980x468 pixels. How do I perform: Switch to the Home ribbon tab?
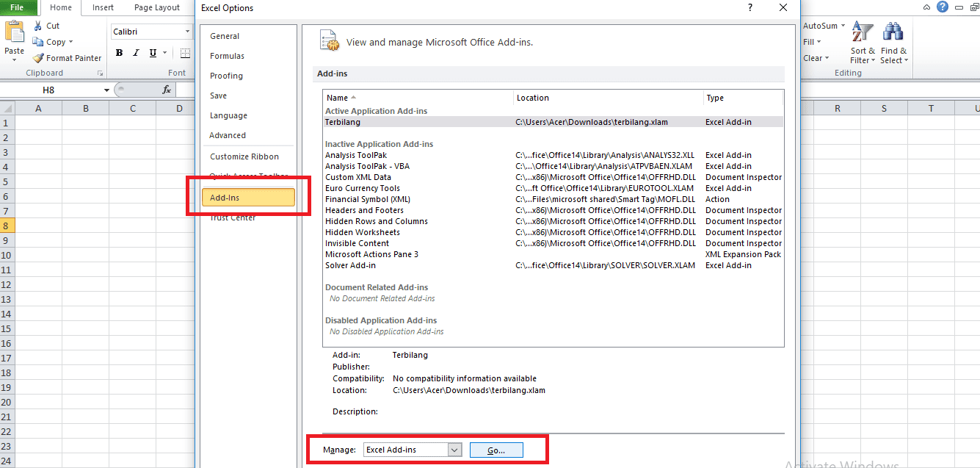[61, 7]
